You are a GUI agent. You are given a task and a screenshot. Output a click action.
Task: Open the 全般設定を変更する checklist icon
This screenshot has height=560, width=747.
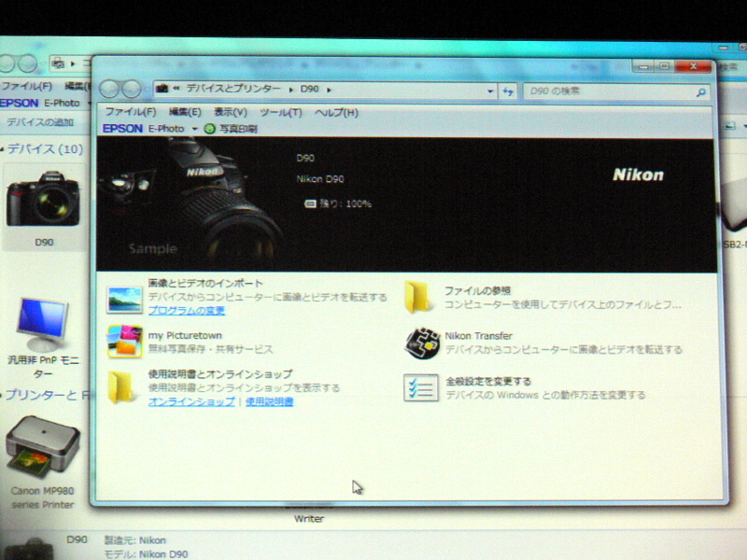(x=421, y=386)
